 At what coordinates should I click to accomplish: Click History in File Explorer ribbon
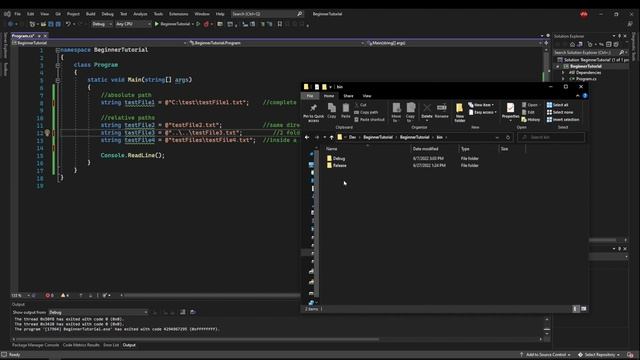click(531, 120)
